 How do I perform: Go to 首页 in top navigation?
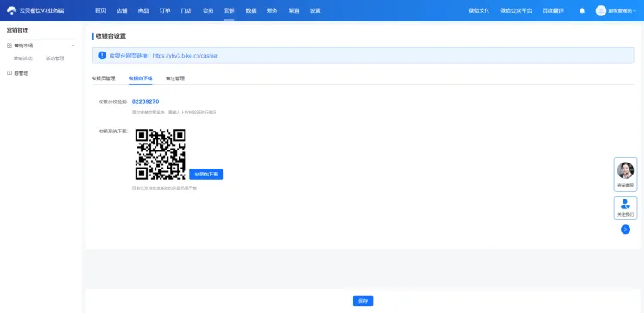[x=100, y=10]
